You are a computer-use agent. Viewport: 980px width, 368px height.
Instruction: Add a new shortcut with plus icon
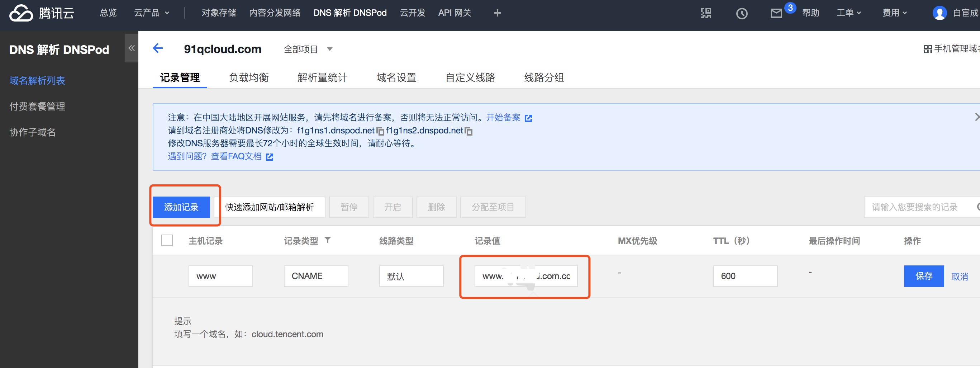pos(497,13)
